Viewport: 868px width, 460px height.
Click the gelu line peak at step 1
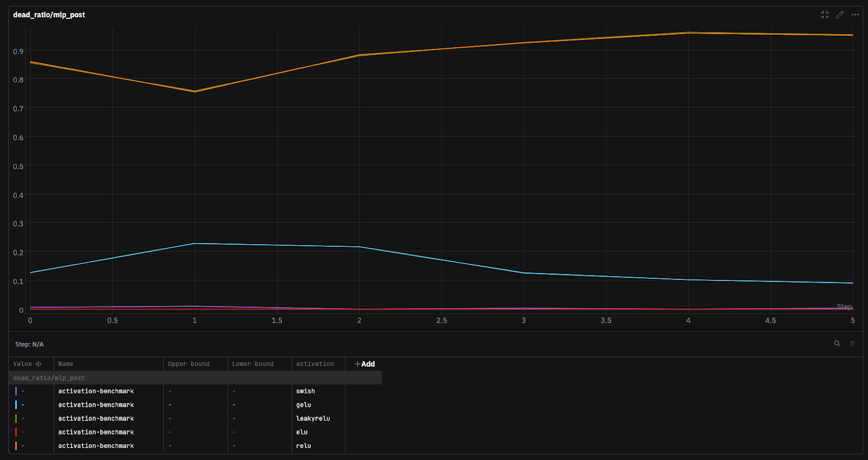[x=195, y=244]
